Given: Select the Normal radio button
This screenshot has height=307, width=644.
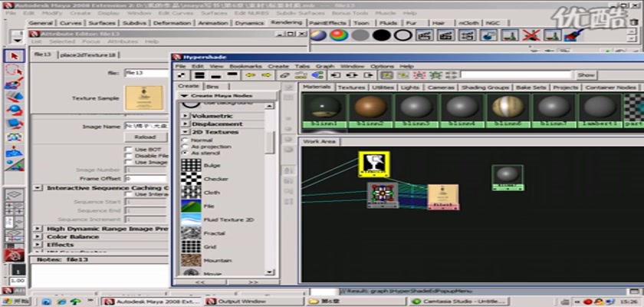Looking at the screenshot, I should (185, 140).
